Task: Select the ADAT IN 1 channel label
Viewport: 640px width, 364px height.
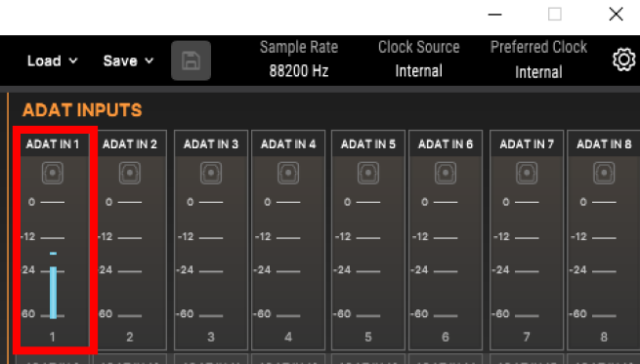Action: (53, 143)
